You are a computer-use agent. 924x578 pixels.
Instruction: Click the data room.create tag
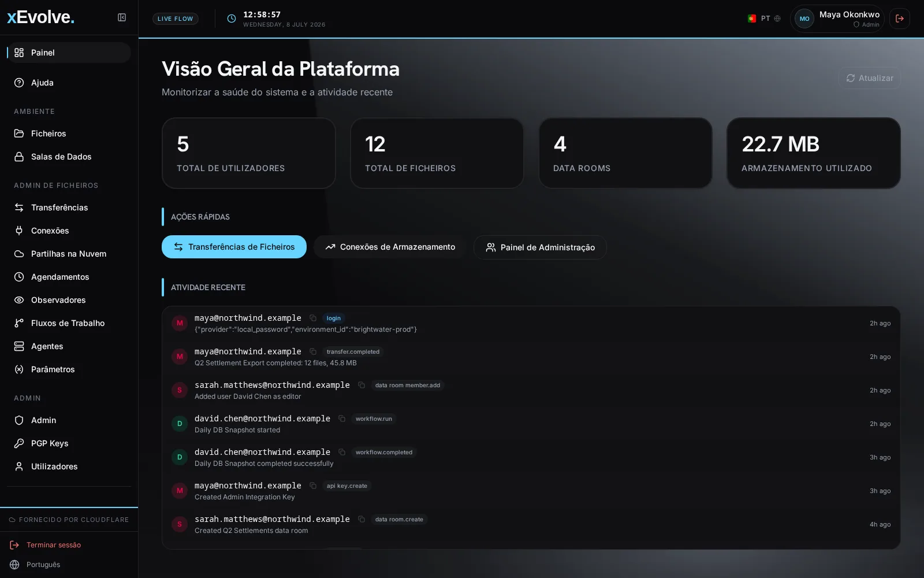399,520
